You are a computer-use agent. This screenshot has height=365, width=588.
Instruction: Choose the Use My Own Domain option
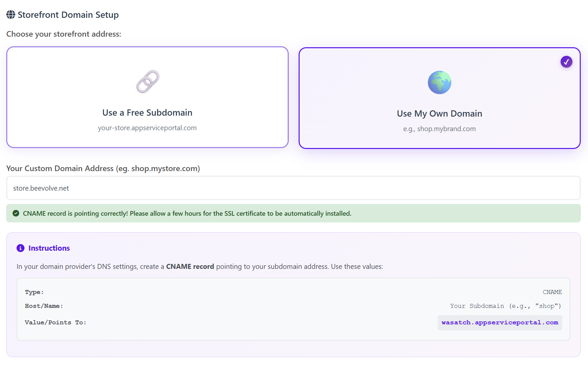[x=439, y=114]
